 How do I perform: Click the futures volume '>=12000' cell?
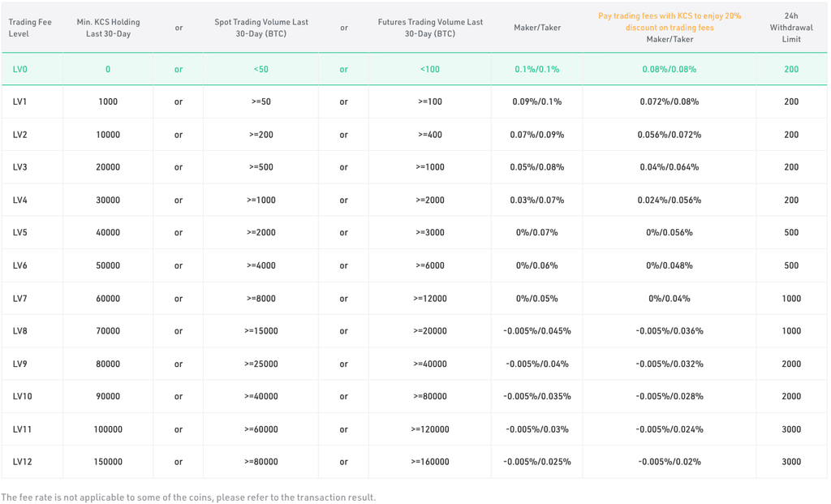[430, 299]
